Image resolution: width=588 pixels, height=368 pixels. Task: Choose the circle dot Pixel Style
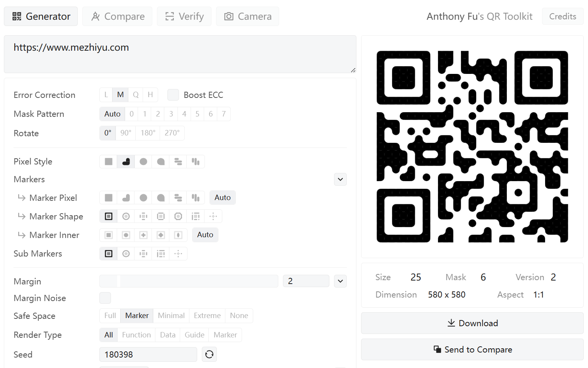coord(143,162)
